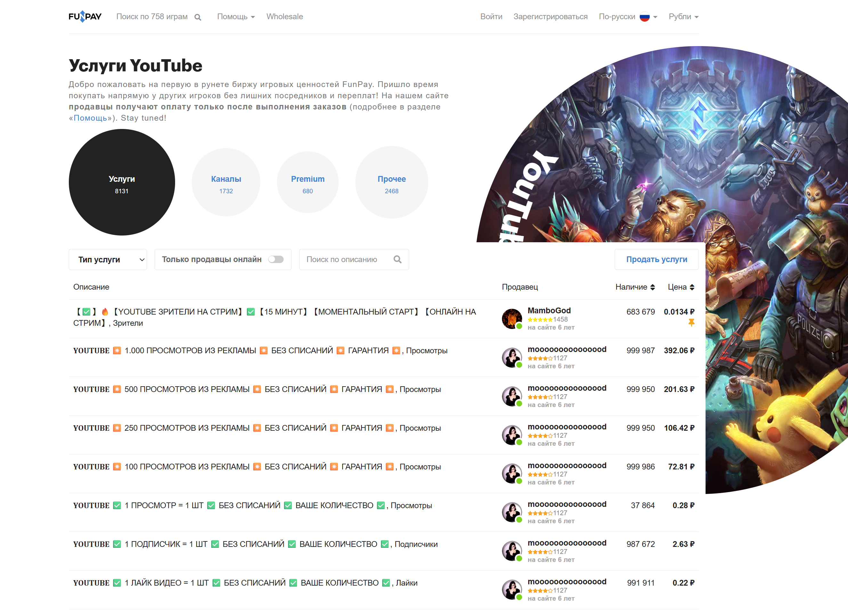
Task: Click the orange pin icon under 0.0134 ₽
Action: 691,323
